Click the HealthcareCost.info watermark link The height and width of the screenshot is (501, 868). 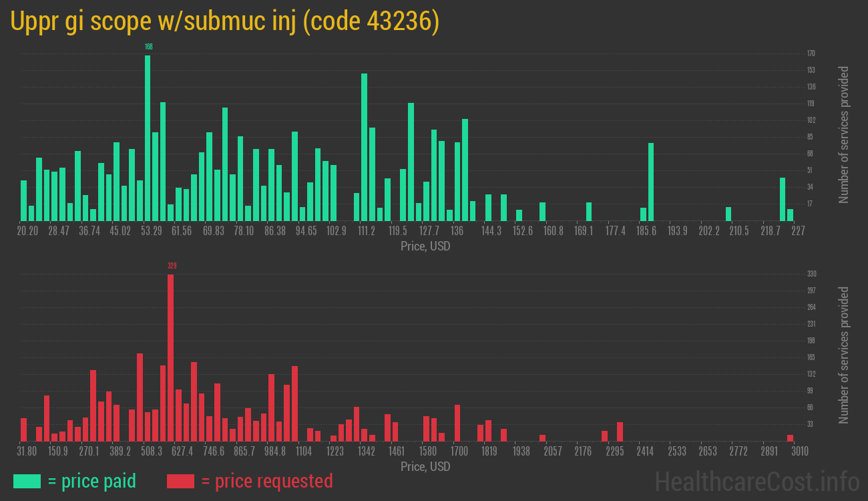coord(757,481)
